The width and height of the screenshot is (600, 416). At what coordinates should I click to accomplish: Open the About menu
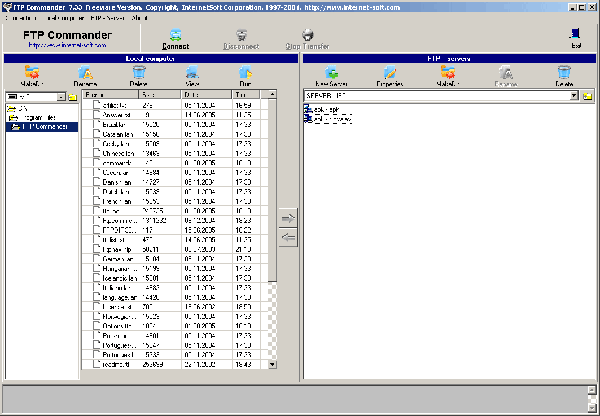pyautogui.click(x=139, y=18)
